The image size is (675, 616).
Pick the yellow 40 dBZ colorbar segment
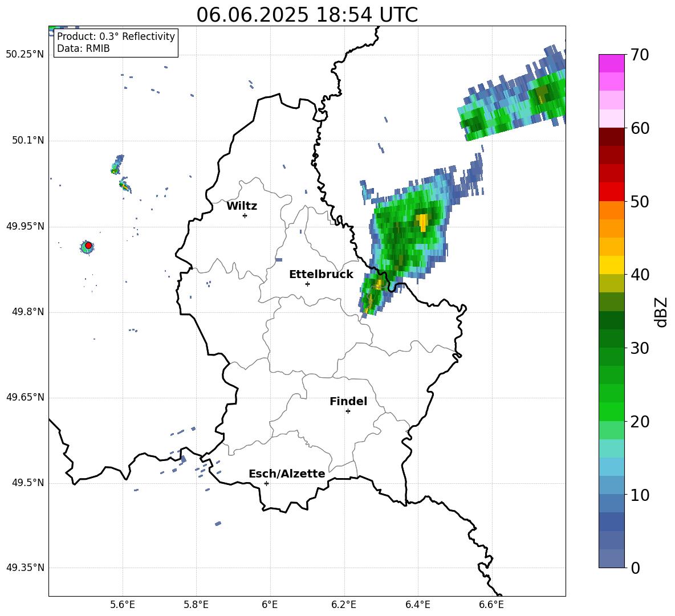611,265
